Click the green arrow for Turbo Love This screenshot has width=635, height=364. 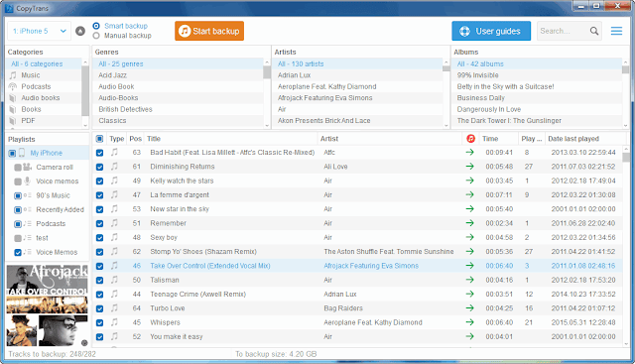pos(469,308)
